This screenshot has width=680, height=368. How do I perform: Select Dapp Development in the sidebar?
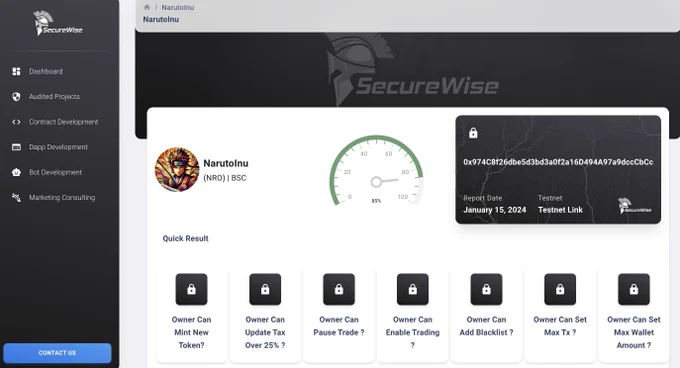click(58, 147)
